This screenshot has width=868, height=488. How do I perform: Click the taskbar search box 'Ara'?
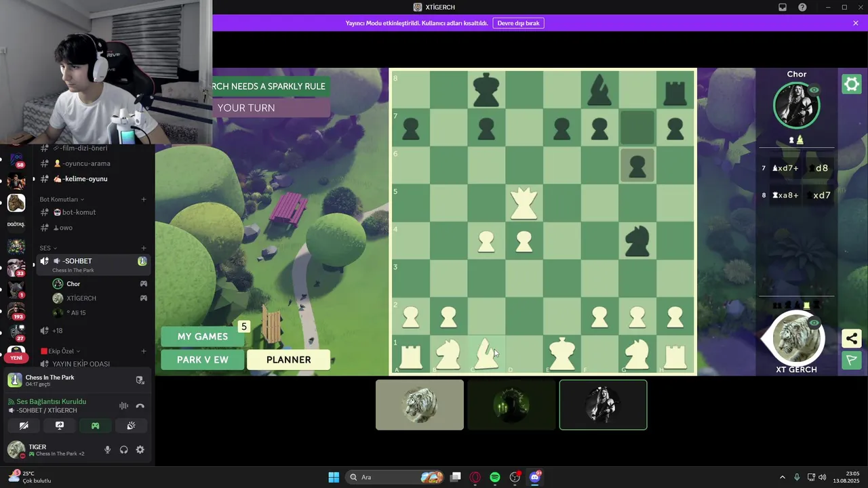pyautogui.click(x=396, y=477)
